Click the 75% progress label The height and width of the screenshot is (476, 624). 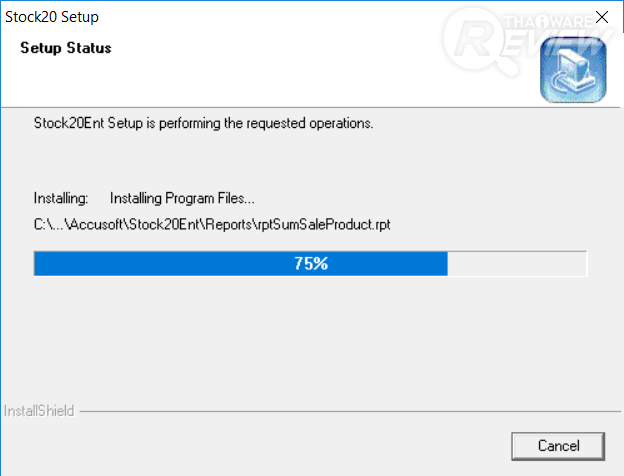pos(311,264)
